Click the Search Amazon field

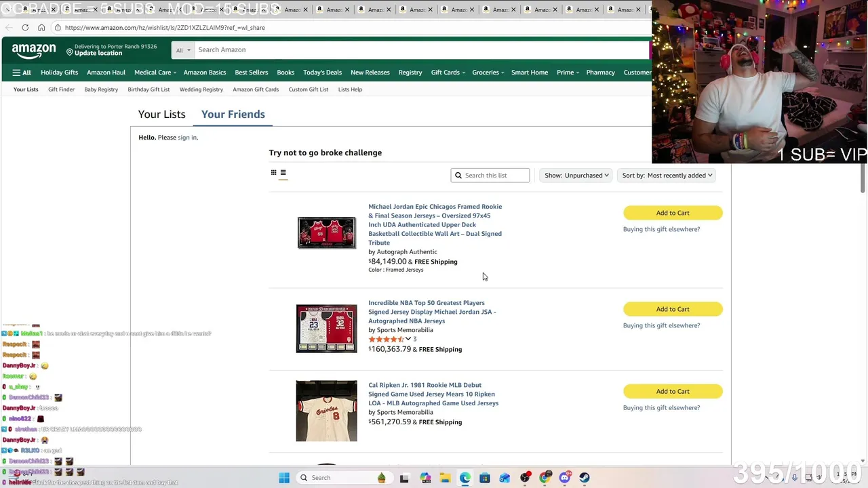point(422,50)
